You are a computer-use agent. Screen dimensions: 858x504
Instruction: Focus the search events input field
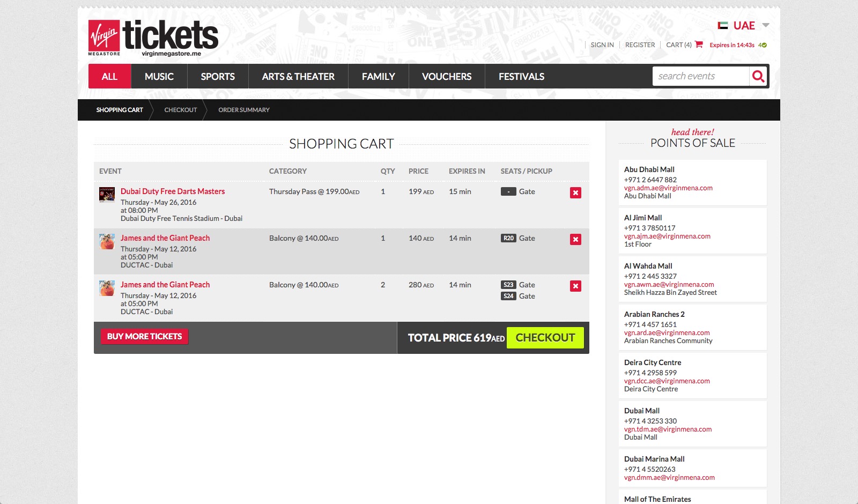[700, 77]
